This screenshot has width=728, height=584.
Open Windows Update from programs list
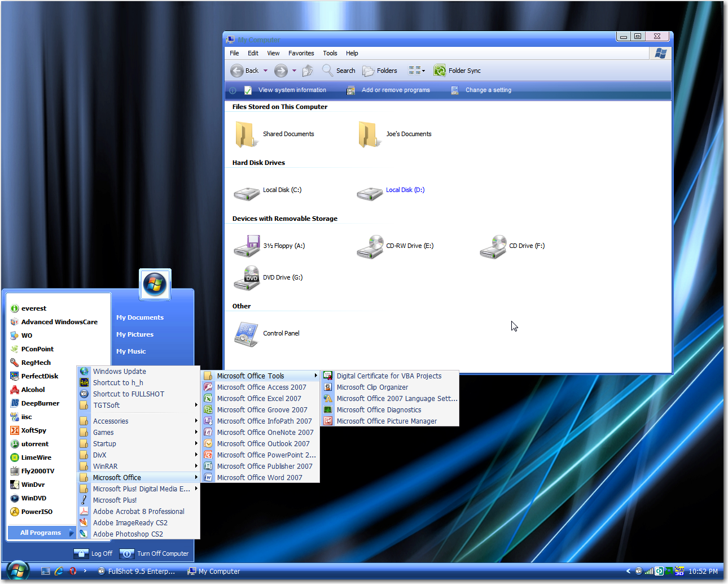(138, 372)
